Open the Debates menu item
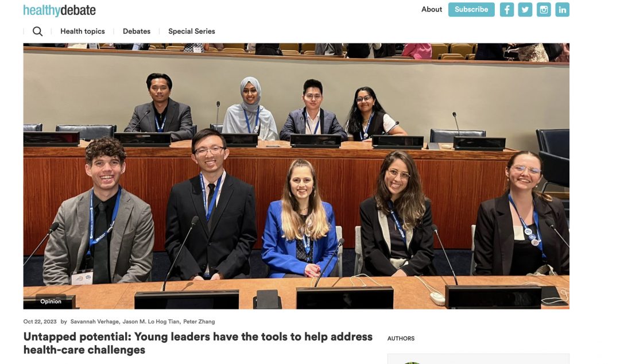This screenshot has height=364, width=620. (x=137, y=31)
